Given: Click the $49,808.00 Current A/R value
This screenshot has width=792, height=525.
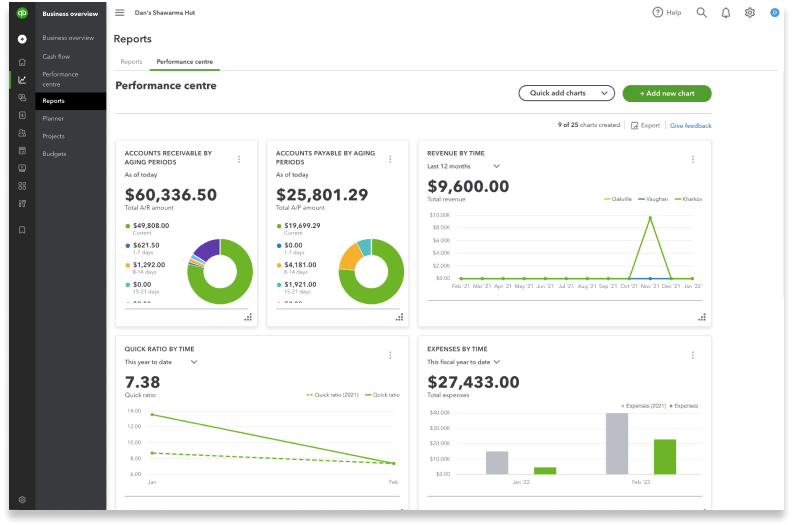Looking at the screenshot, I should pos(151,225).
